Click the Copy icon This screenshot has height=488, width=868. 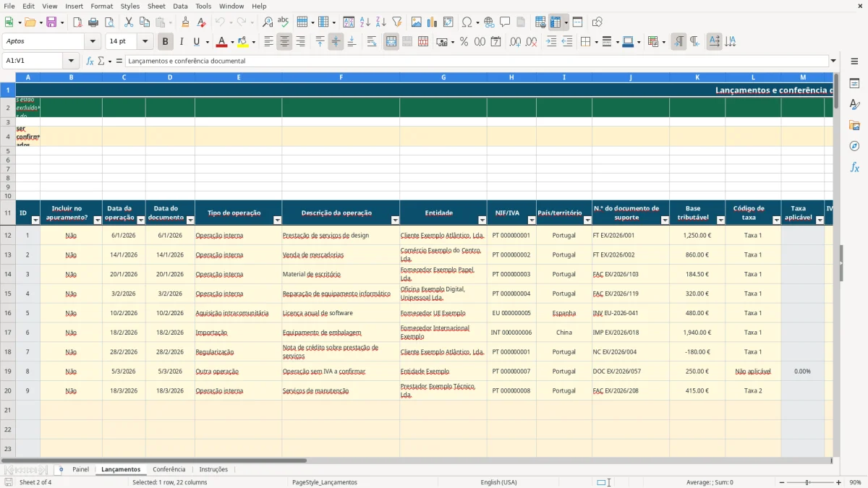point(144,22)
